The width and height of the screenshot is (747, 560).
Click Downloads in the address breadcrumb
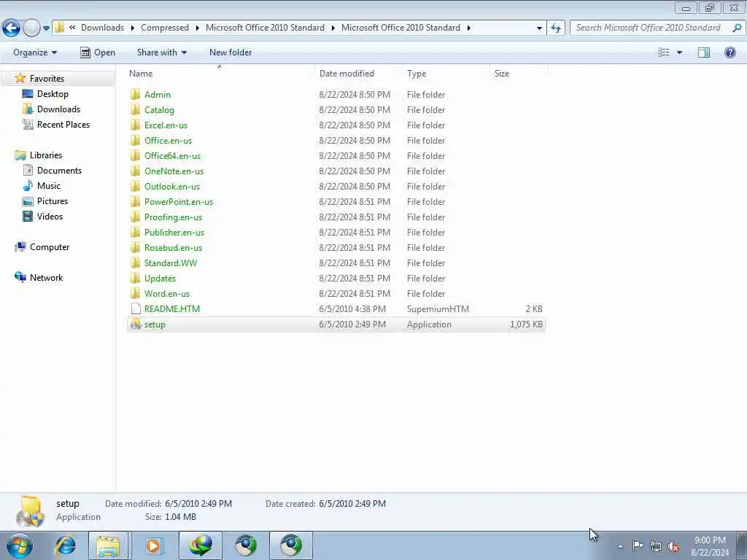[x=102, y=28]
